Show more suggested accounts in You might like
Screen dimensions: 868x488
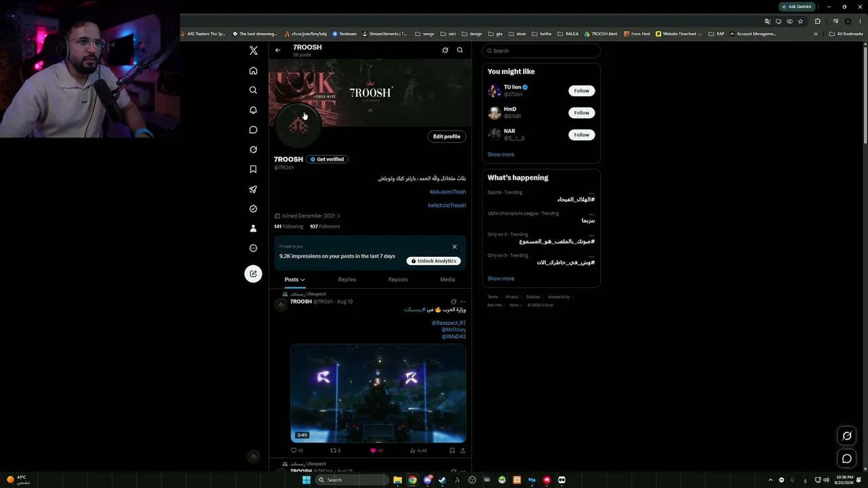click(x=500, y=155)
